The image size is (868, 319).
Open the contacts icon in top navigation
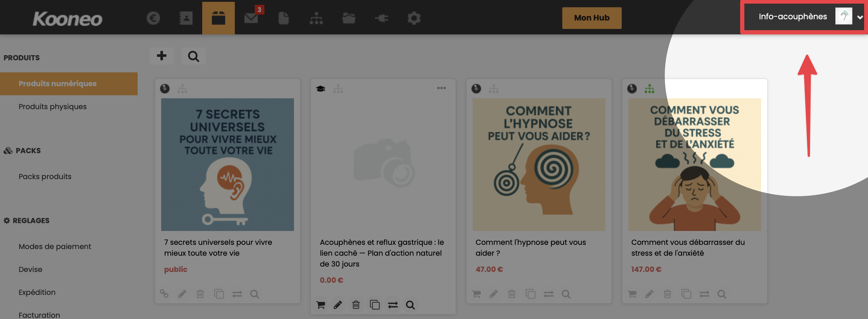tap(186, 18)
